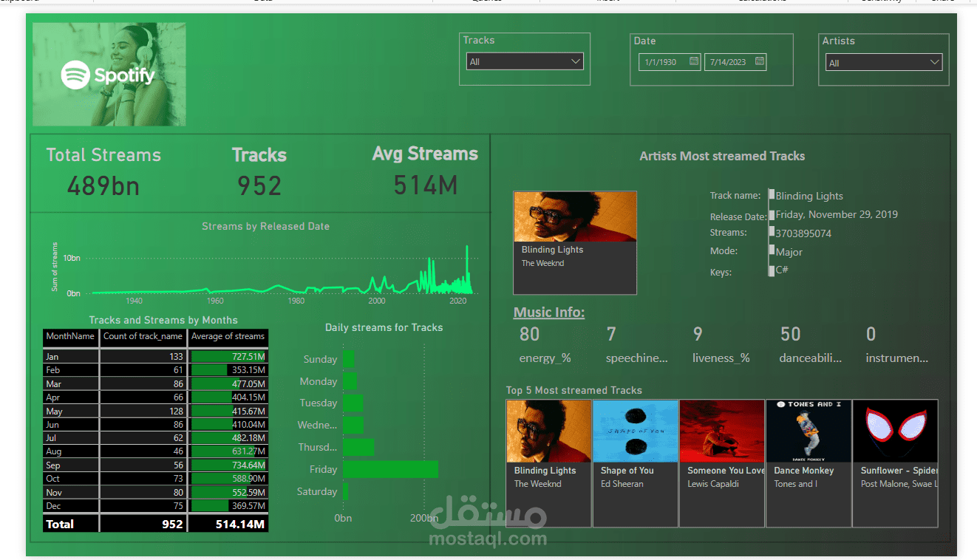Click the speechiness value 7

click(x=611, y=334)
